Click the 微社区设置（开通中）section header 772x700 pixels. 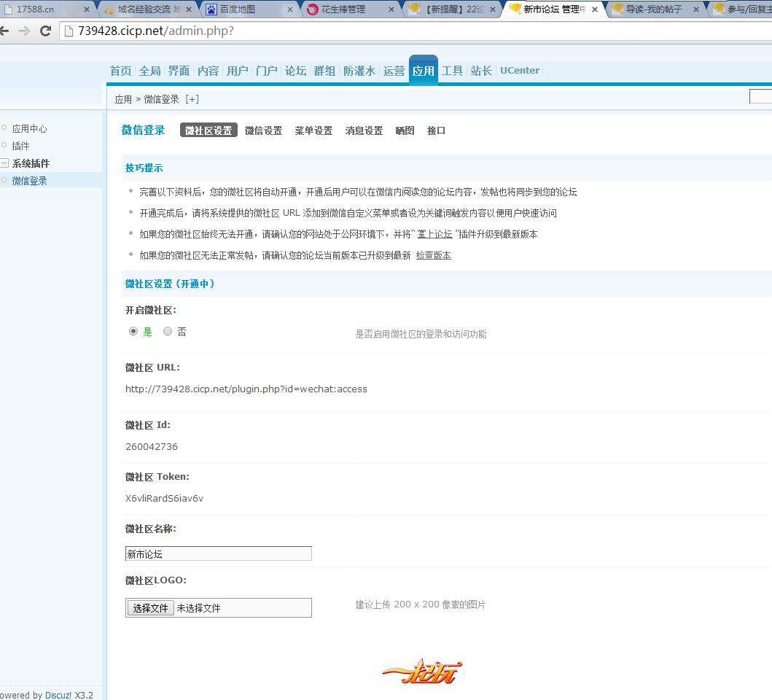click(x=169, y=284)
